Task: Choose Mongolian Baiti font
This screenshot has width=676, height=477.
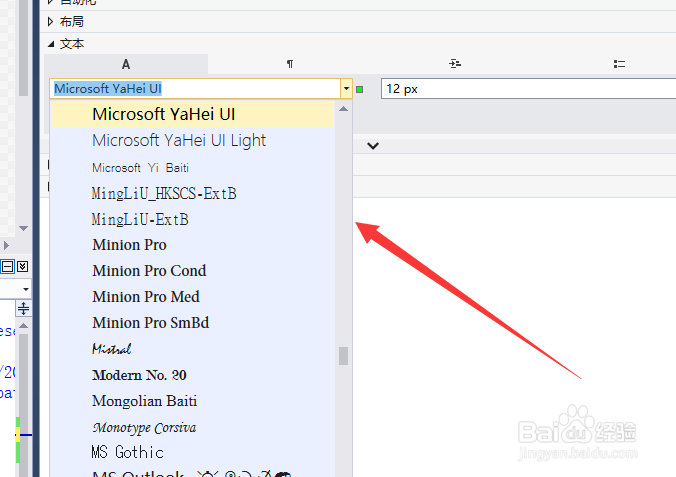Action: pyautogui.click(x=193, y=401)
